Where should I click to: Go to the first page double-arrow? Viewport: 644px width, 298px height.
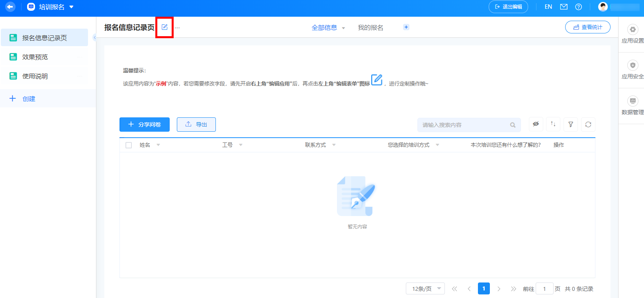pos(454,289)
